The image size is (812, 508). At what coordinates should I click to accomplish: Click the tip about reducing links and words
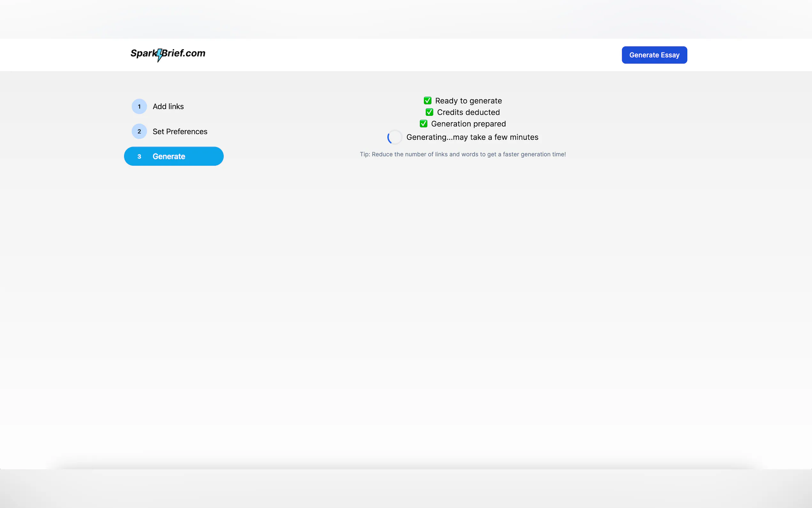coord(463,154)
